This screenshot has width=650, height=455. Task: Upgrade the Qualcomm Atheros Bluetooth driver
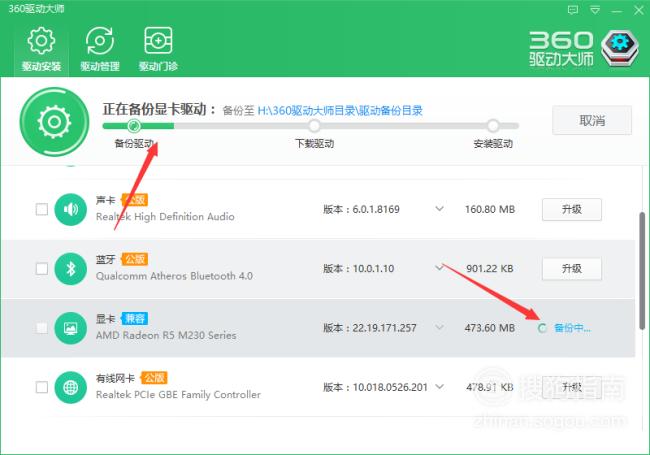coord(572,269)
